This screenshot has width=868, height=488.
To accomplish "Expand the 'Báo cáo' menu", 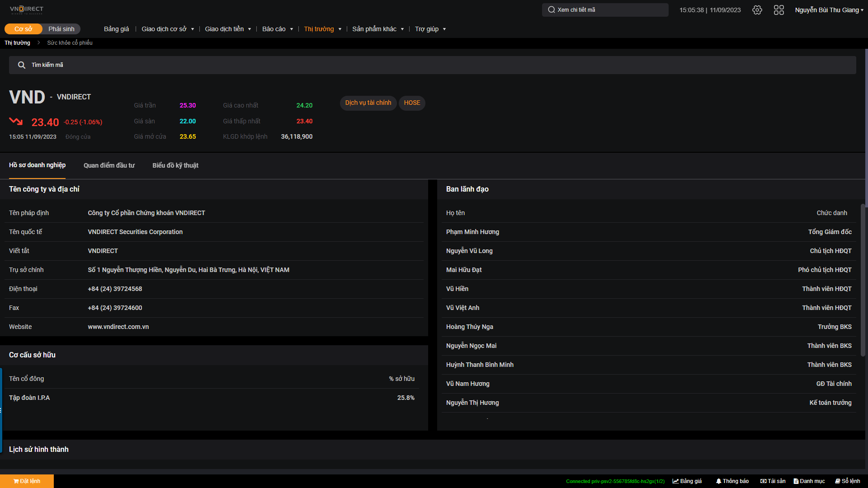I will point(278,29).
